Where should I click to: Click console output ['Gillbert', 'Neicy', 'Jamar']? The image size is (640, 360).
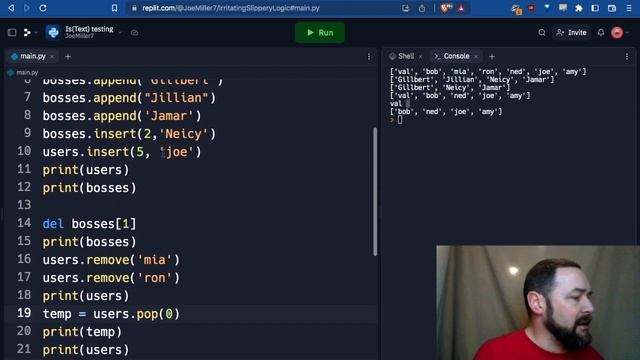point(450,87)
